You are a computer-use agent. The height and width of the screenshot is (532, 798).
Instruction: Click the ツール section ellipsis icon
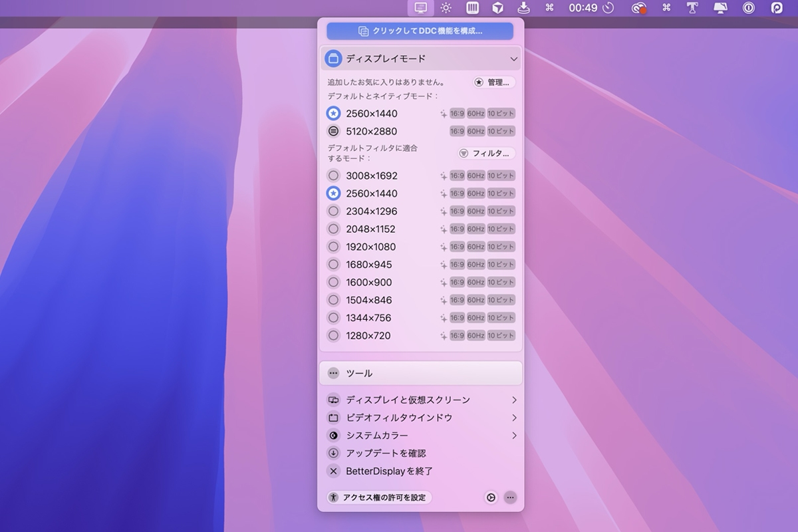(333, 373)
